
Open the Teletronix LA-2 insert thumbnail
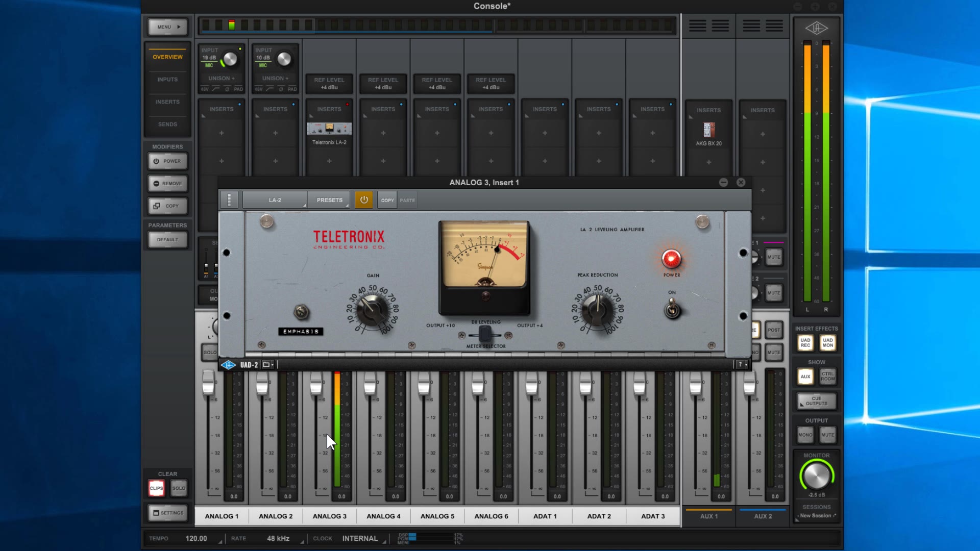point(329,129)
